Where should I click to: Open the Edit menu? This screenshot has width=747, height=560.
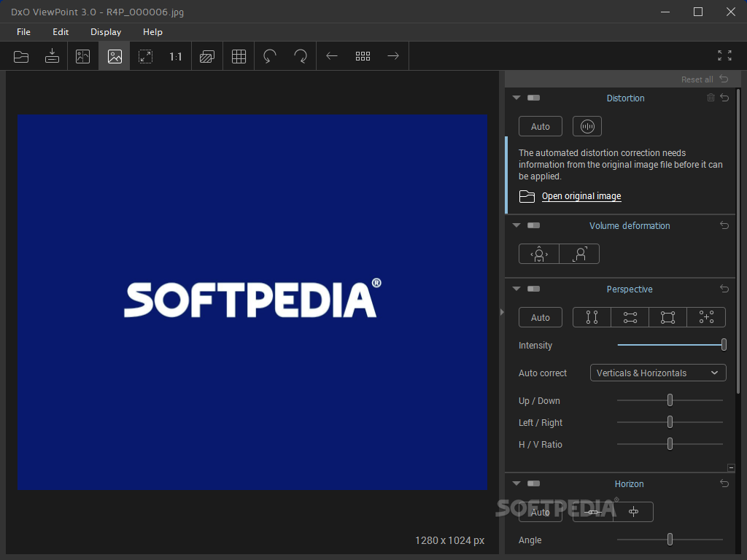[61, 32]
